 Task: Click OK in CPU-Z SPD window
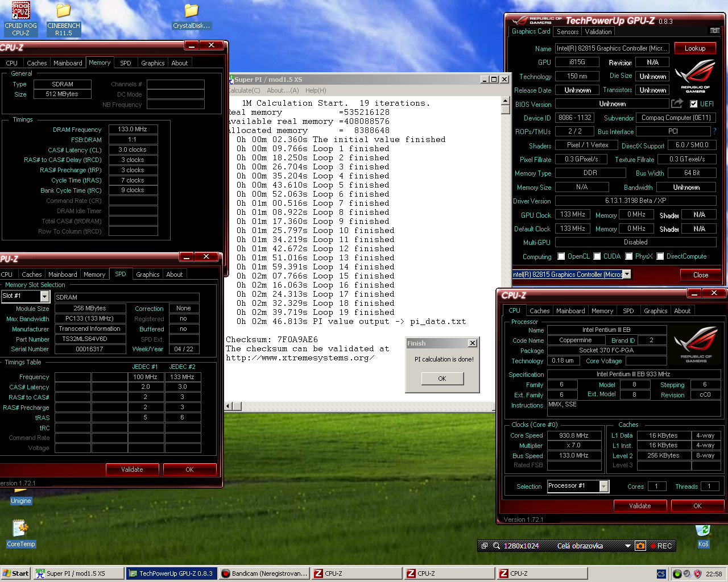[189, 469]
